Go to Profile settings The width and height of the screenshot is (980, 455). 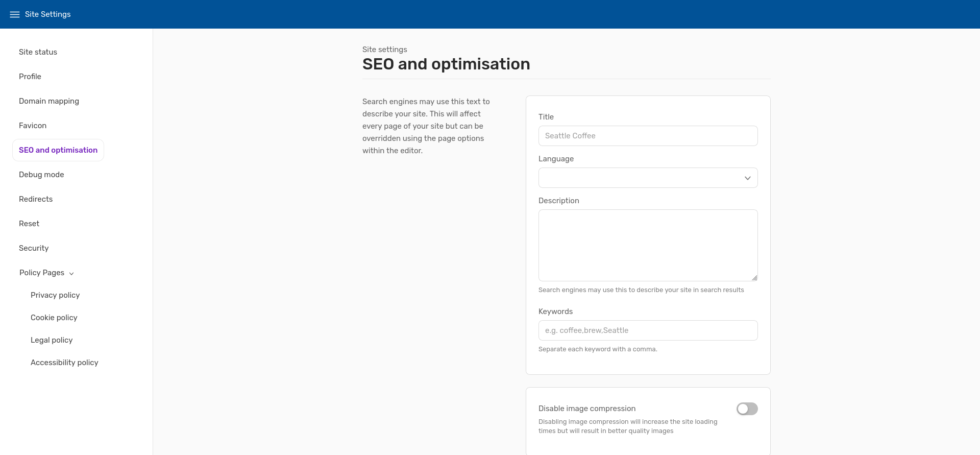coord(30,77)
